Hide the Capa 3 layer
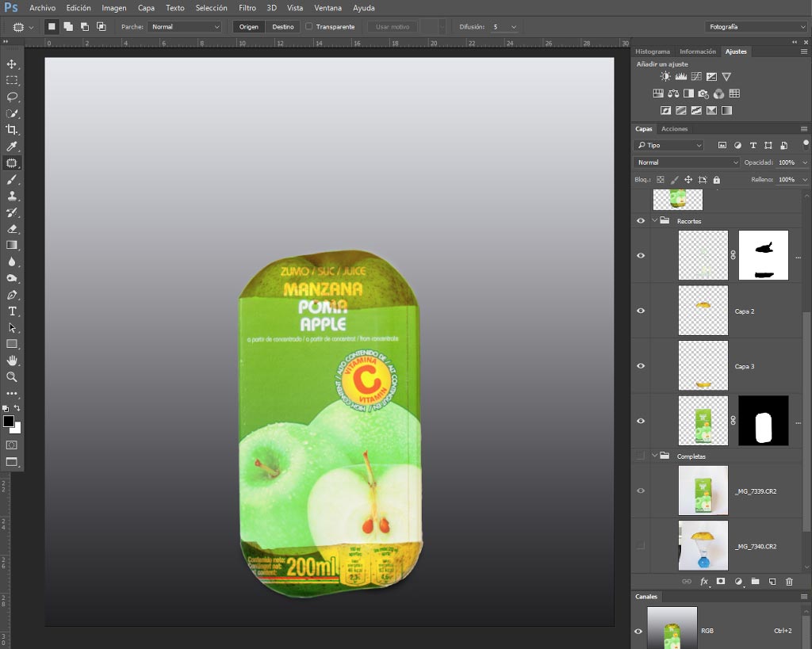812x649 pixels. click(x=641, y=366)
